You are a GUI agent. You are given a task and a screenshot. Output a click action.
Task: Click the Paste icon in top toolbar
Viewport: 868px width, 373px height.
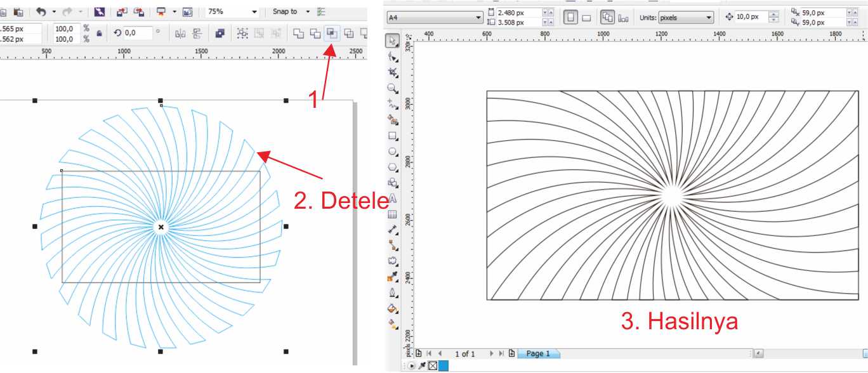[18, 12]
